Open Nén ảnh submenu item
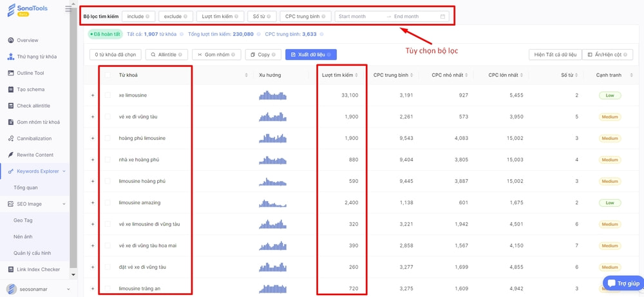 [23, 237]
